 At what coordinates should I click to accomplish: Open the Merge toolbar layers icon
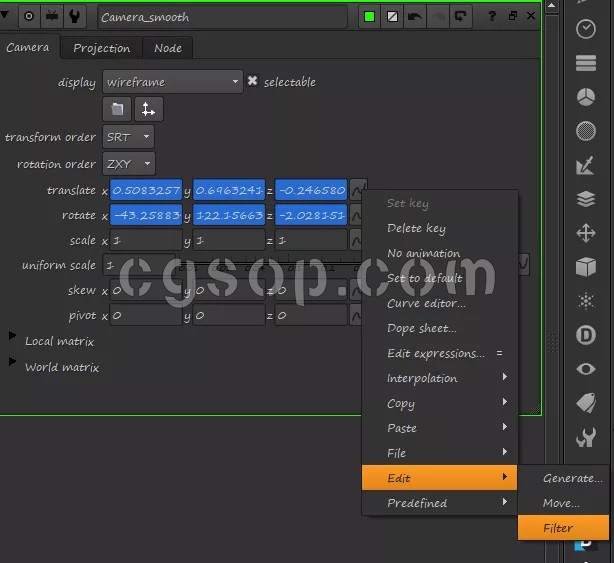(x=586, y=199)
